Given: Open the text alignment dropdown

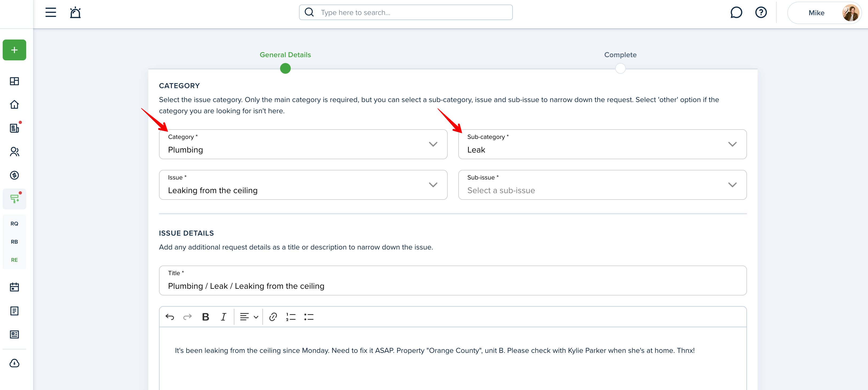Looking at the screenshot, I should [x=249, y=317].
